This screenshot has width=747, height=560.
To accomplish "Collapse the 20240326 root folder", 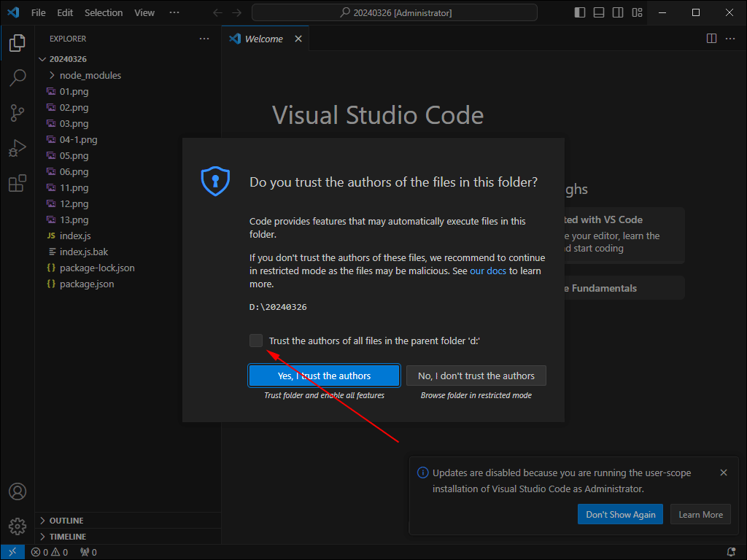I will [128, 59].
